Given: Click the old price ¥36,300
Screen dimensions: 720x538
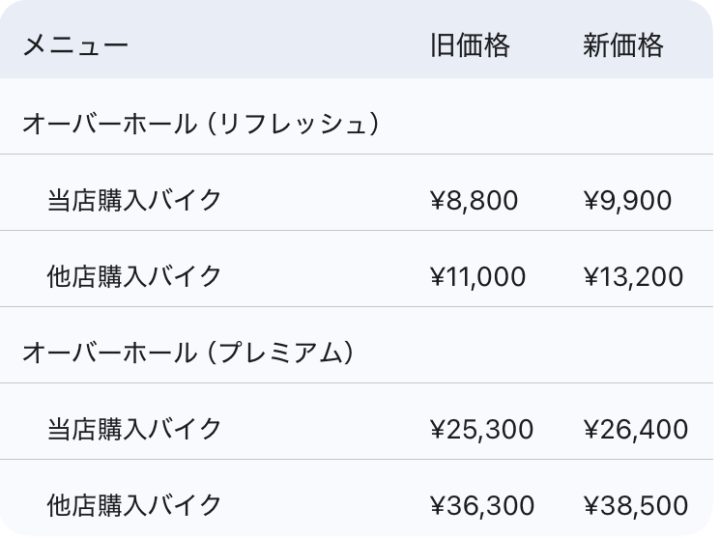Looking at the screenshot, I should tap(481, 506).
